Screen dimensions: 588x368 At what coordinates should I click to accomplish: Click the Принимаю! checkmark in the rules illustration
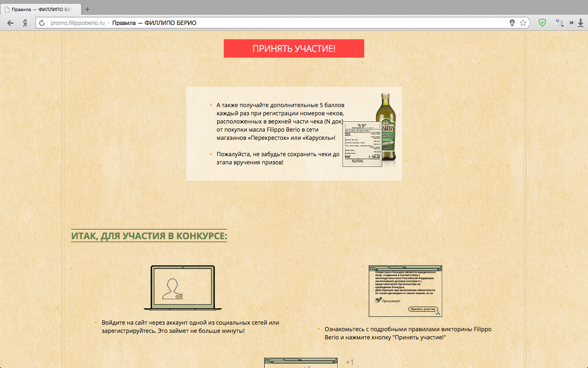tap(379, 300)
